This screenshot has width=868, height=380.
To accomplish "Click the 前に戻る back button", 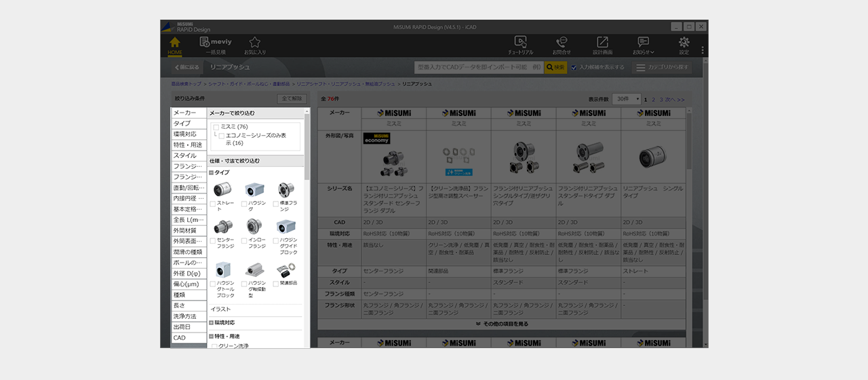I will pos(186,67).
